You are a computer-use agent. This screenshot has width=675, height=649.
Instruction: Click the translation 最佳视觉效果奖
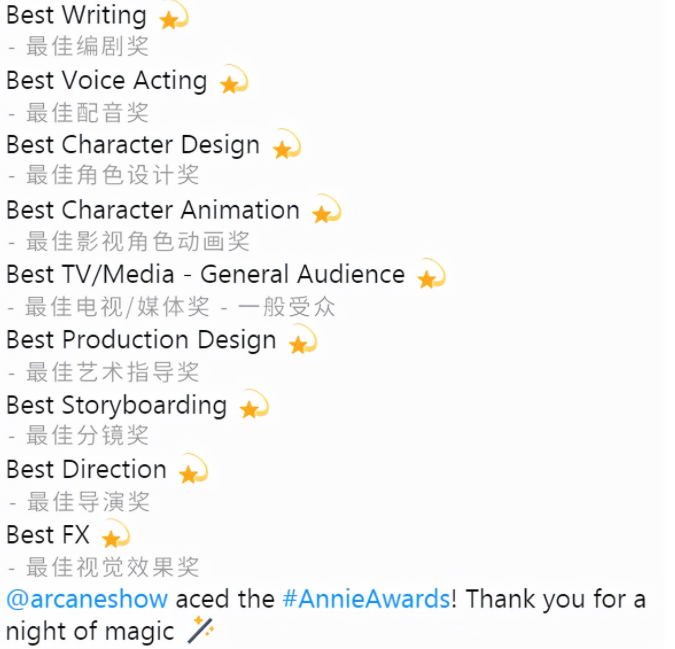(112, 566)
